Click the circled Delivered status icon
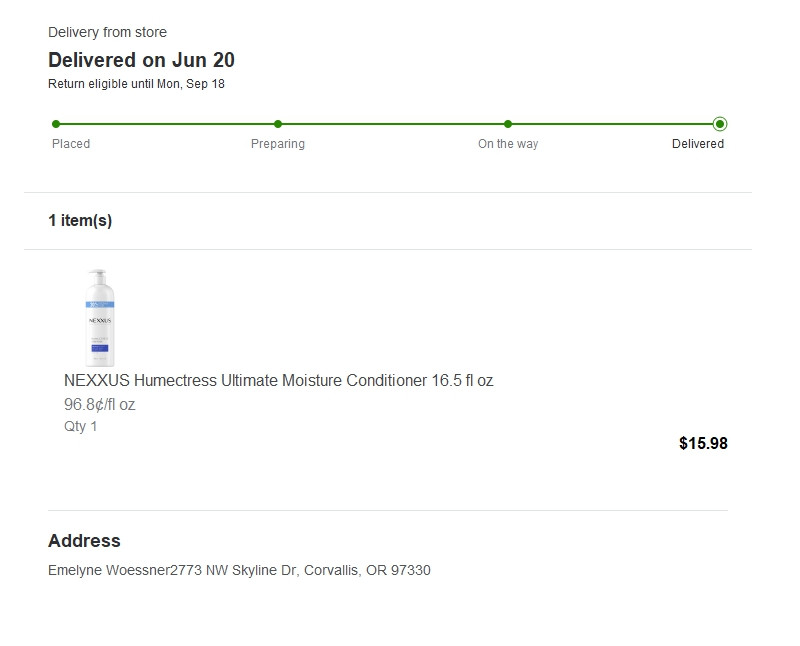 pos(720,124)
